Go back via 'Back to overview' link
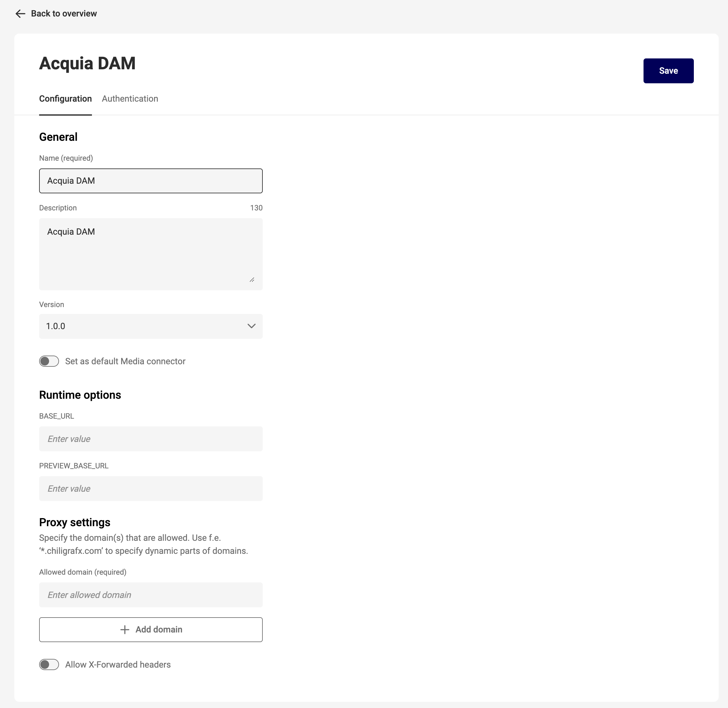Screen dimensions: 728x708 coord(64,14)
